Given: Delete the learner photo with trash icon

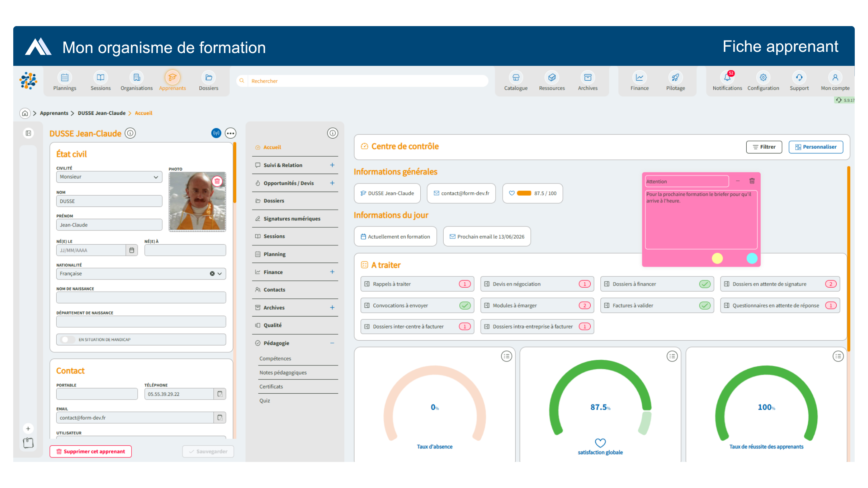Looking at the screenshot, I should pos(217,181).
